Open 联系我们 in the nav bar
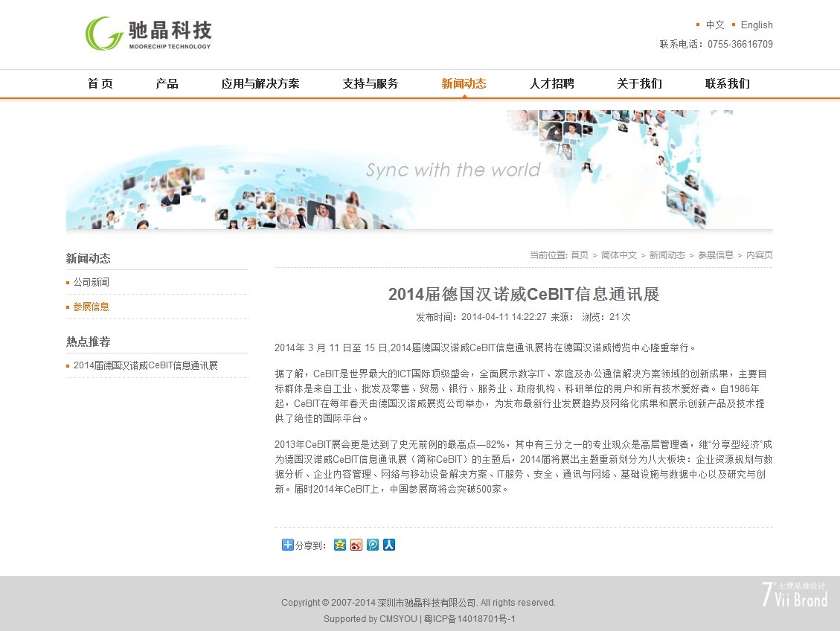This screenshot has width=840, height=631. pos(727,83)
